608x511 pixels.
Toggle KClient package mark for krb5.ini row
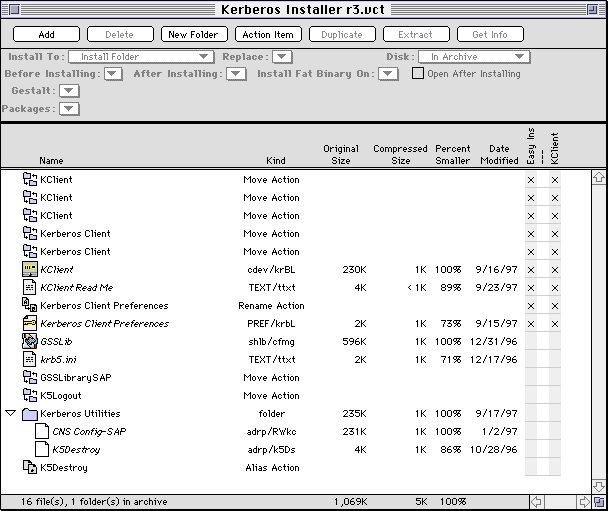[x=555, y=360]
